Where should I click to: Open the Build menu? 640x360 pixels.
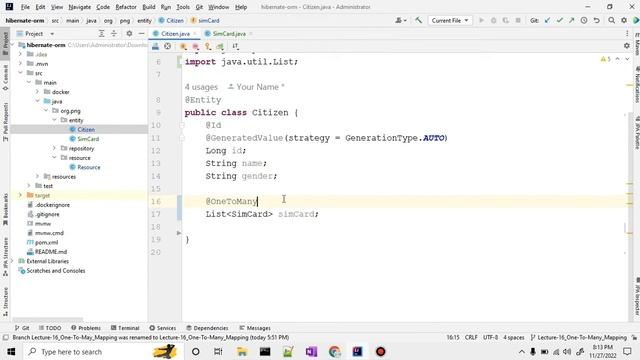tap(149, 7)
